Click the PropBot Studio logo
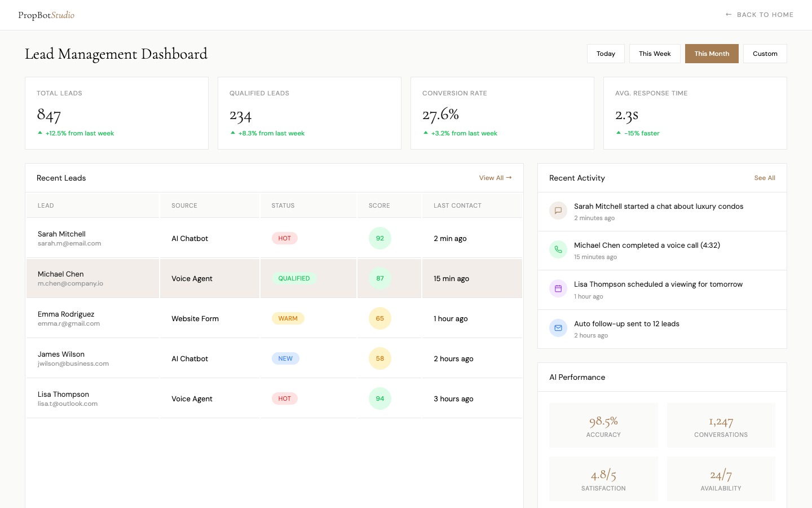 [46, 15]
